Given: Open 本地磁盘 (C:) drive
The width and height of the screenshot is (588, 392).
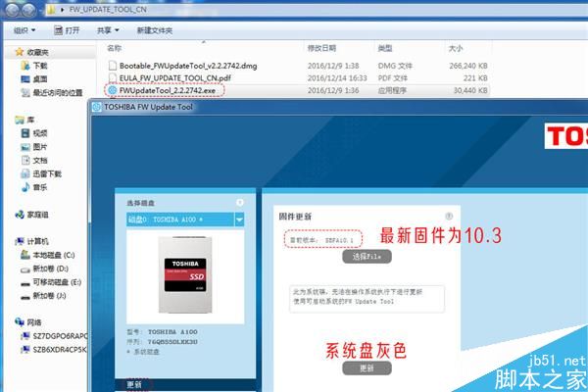Looking at the screenshot, I should [48, 255].
